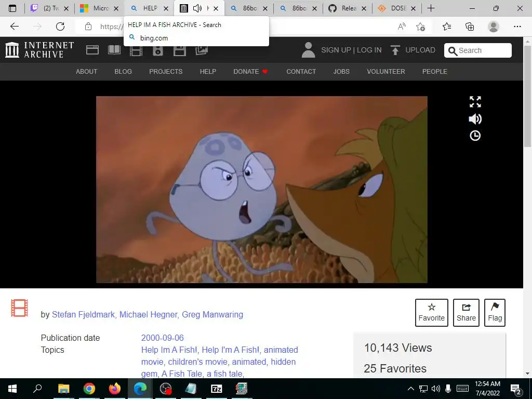This screenshot has height=399, width=532.
Task: Open the ABOUT menu item
Action: tap(87, 72)
